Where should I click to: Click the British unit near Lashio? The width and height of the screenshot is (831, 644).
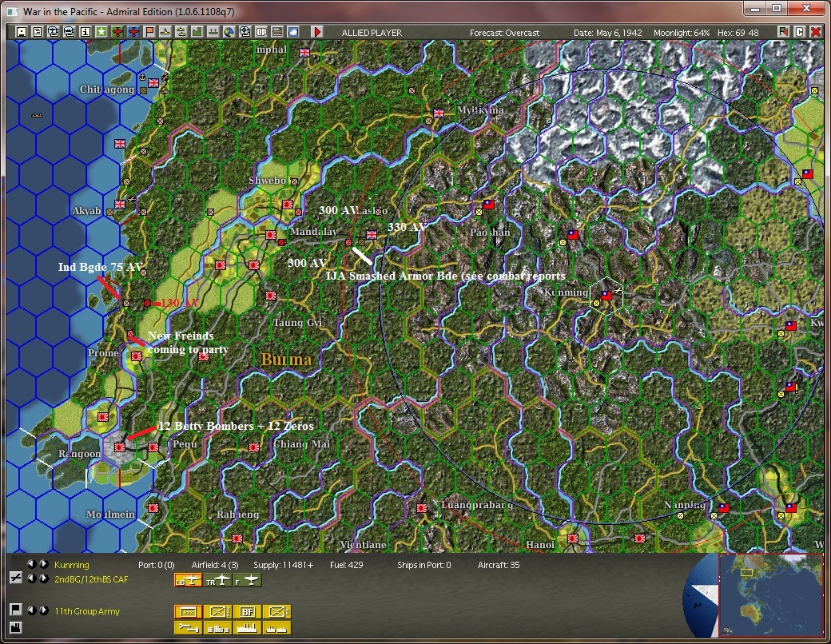372,235
